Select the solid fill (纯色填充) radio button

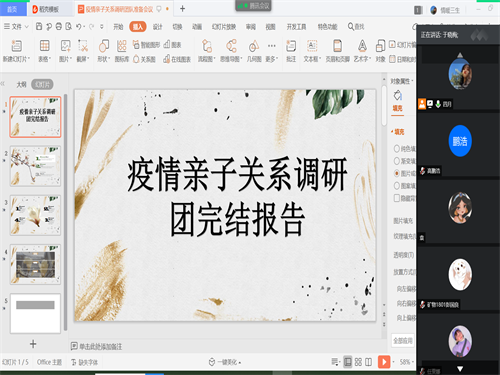click(x=397, y=148)
